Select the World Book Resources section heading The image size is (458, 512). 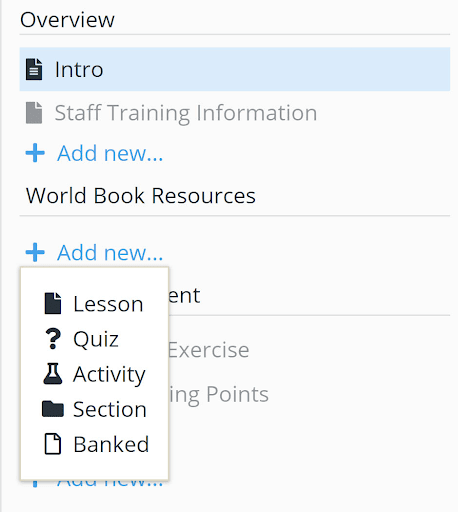pos(141,195)
